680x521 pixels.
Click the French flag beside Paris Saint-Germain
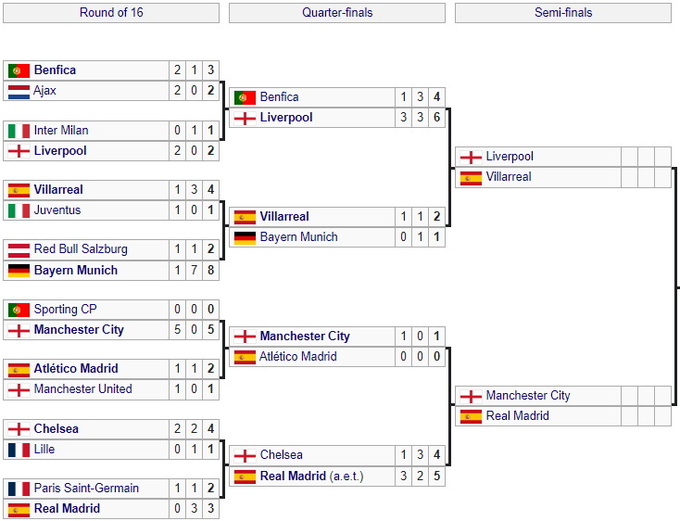pyautogui.click(x=18, y=488)
